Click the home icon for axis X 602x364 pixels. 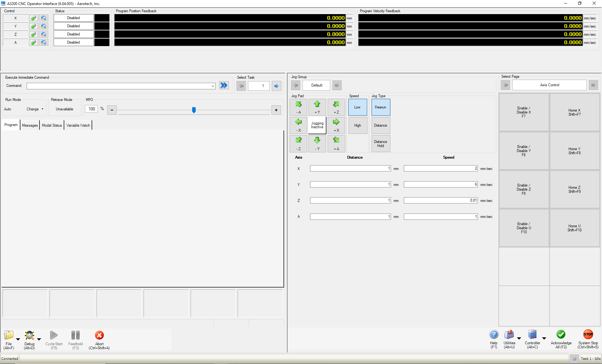click(x=44, y=18)
